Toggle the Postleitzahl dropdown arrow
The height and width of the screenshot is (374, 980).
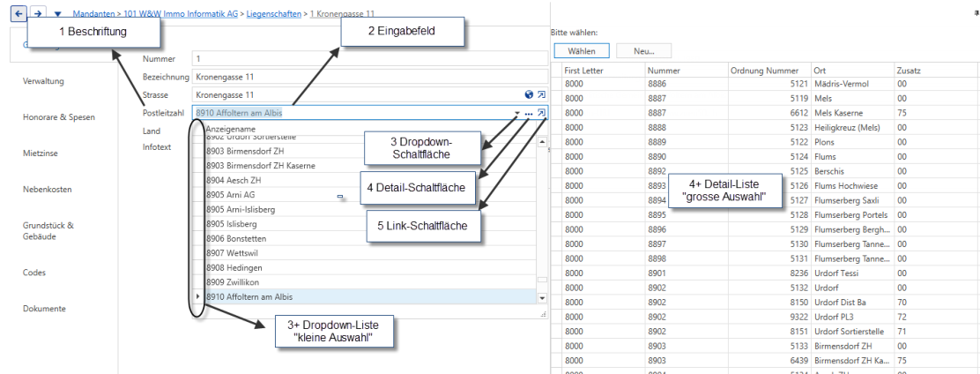(516, 113)
